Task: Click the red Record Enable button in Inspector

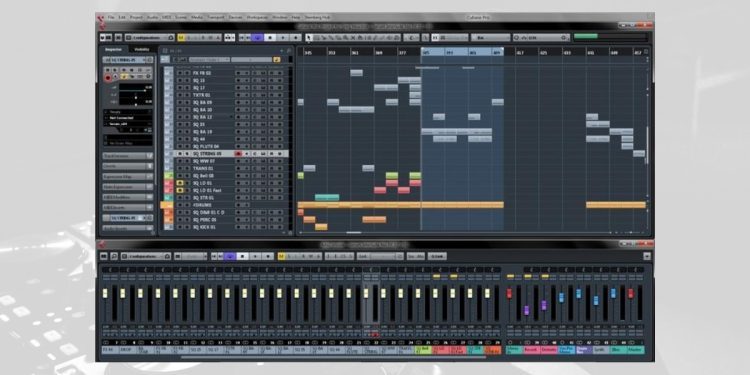Action: 108,77
